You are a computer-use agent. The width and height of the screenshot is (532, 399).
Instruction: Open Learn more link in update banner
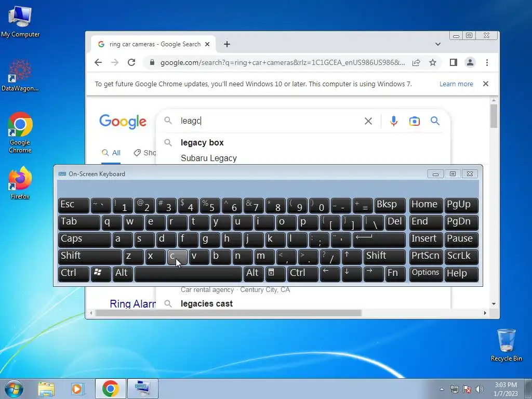coord(456,84)
